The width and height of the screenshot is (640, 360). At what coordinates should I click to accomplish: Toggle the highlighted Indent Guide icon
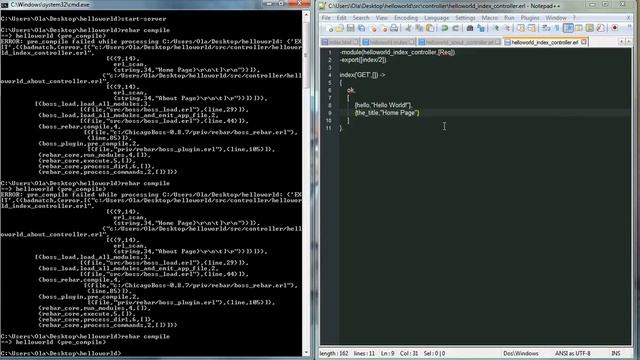(568, 28)
